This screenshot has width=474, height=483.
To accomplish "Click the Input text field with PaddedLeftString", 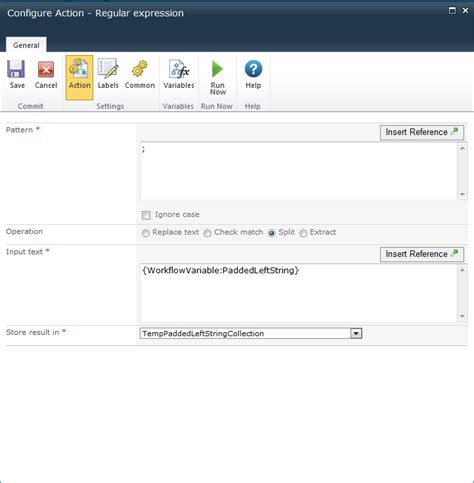I will [x=299, y=293].
